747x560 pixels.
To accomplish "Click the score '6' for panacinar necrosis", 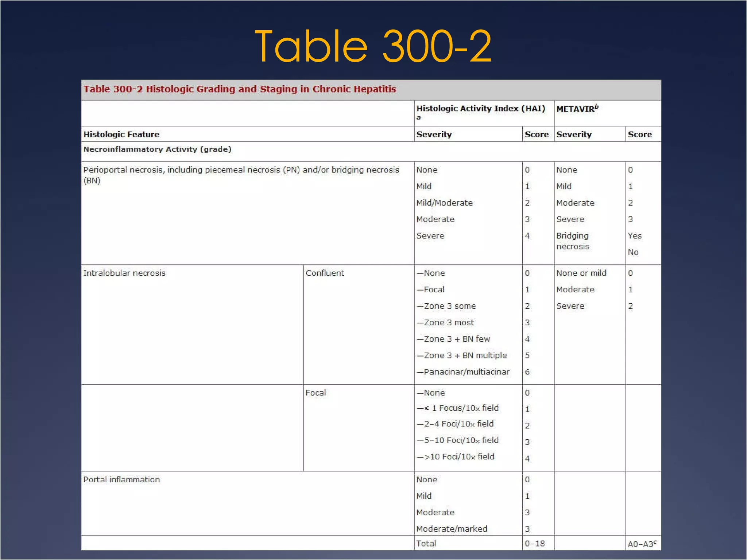I will pos(527,372).
